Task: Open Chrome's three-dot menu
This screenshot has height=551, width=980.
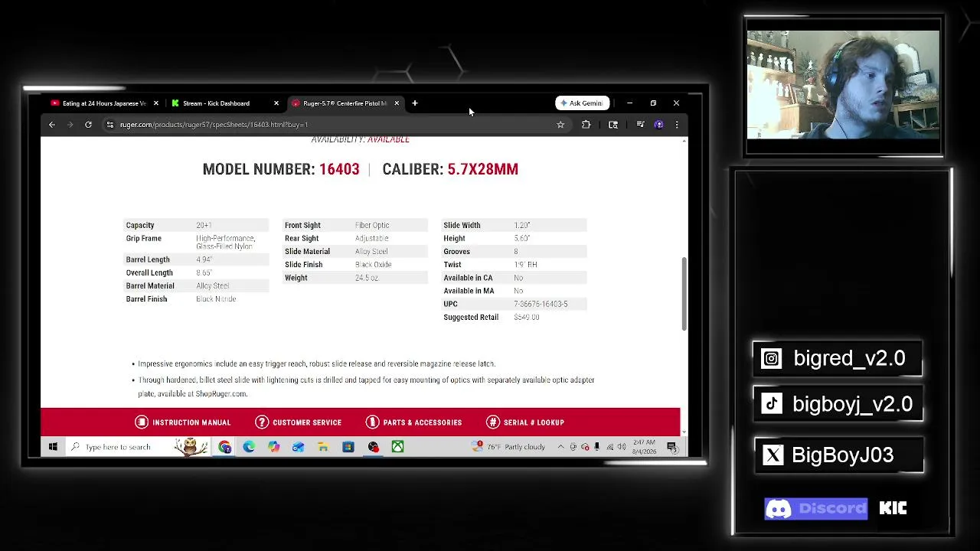Action: tap(676, 125)
